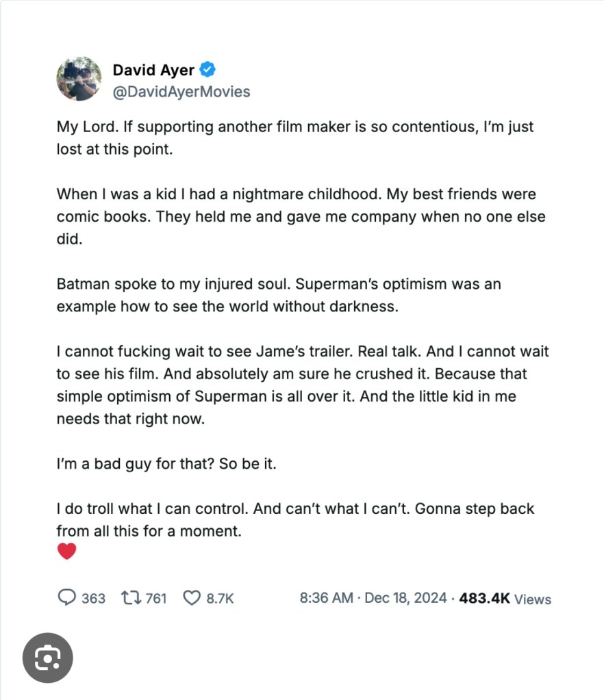Click the 8.7K likes count

[x=220, y=598]
